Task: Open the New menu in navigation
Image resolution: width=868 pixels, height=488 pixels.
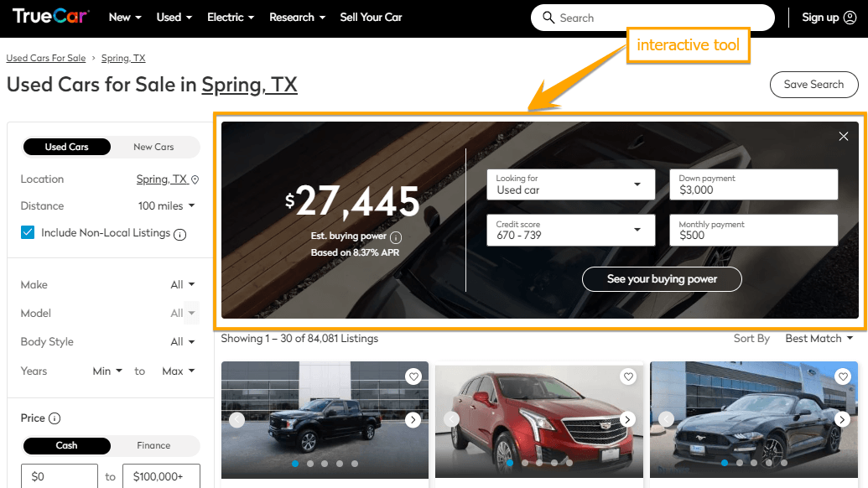Action: coord(125,17)
